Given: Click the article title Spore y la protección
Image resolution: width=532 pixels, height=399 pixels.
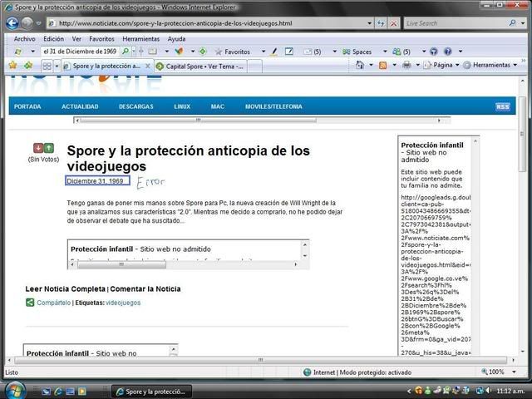Looking at the screenshot, I should [x=189, y=158].
